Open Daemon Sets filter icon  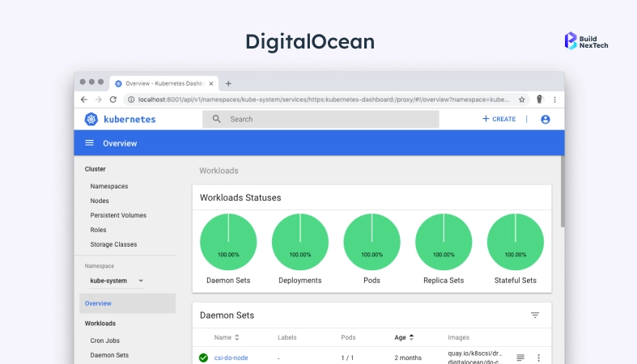(535, 315)
